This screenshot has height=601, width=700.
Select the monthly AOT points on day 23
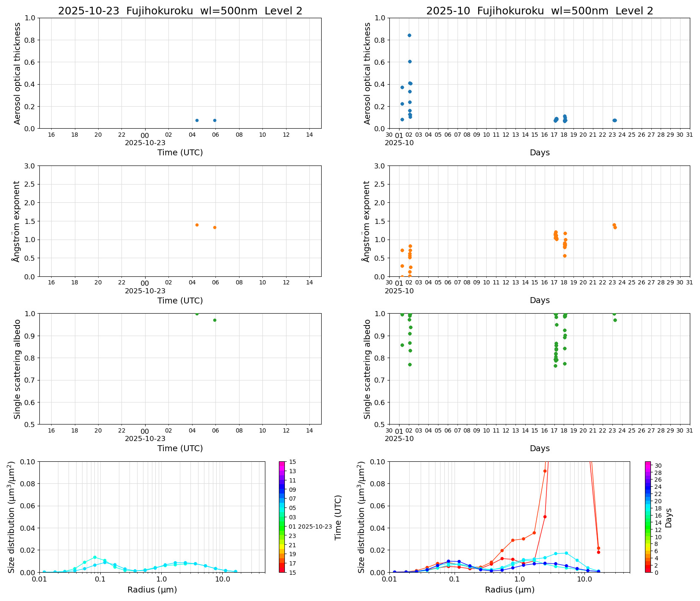tap(615, 120)
